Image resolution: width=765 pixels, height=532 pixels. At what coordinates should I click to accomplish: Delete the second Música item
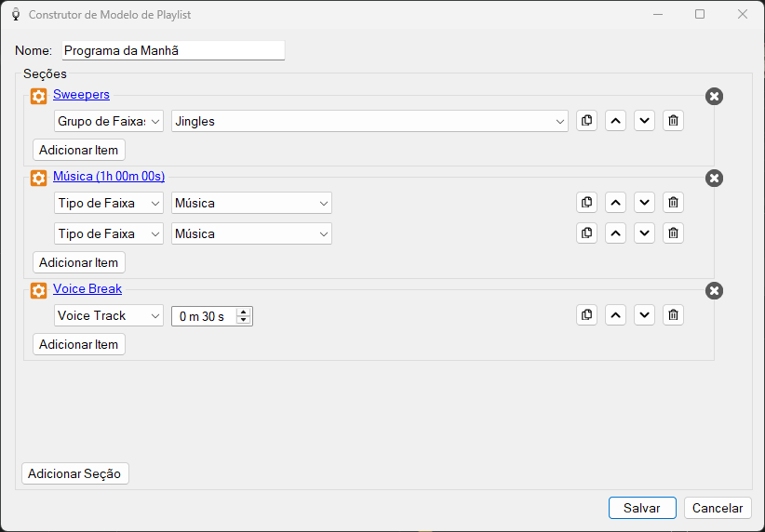(x=673, y=233)
